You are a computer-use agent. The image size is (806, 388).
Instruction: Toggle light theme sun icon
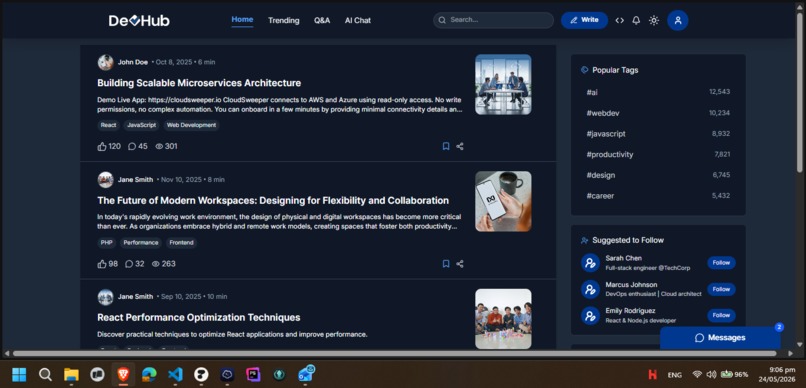point(653,21)
